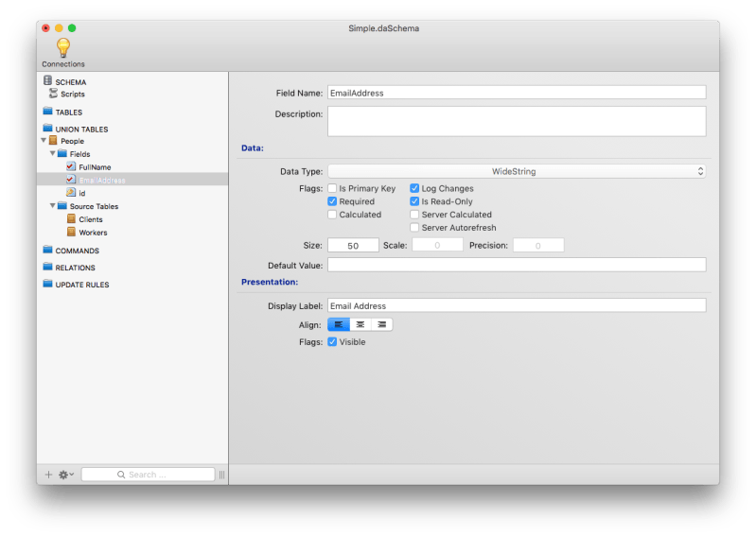
Task: Select the id field row
Action: [x=132, y=193]
